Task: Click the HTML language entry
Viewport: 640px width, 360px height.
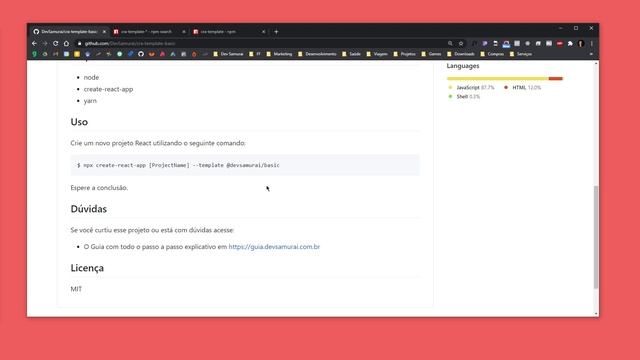Action: (x=523, y=87)
